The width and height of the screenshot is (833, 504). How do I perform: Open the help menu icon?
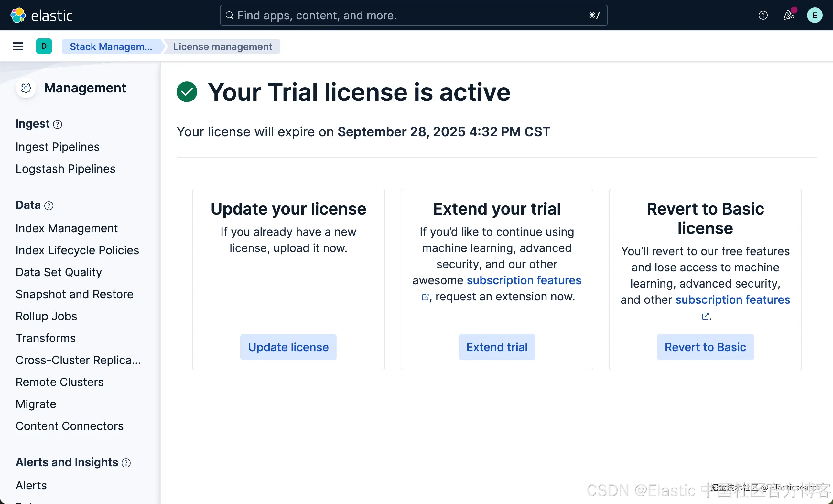763,15
